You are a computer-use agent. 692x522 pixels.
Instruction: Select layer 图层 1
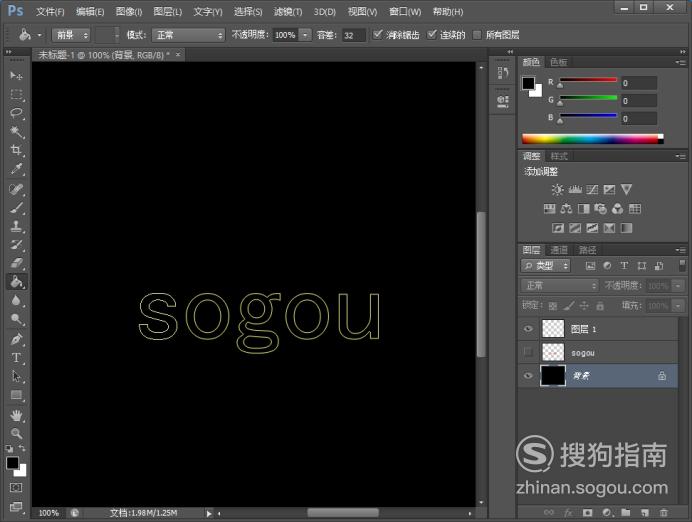coord(598,329)
